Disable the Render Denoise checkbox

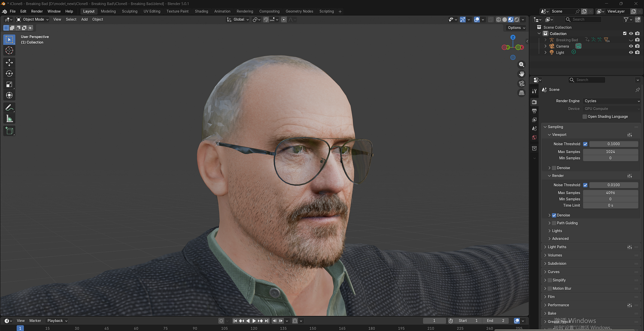[554, 216]
